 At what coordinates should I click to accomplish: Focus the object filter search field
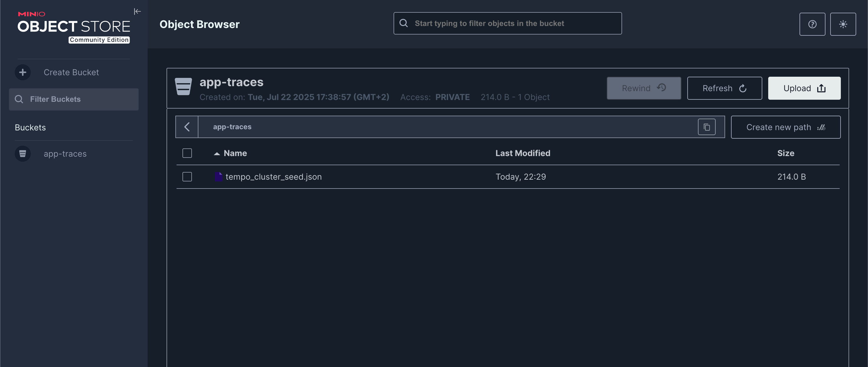(508, 23)
